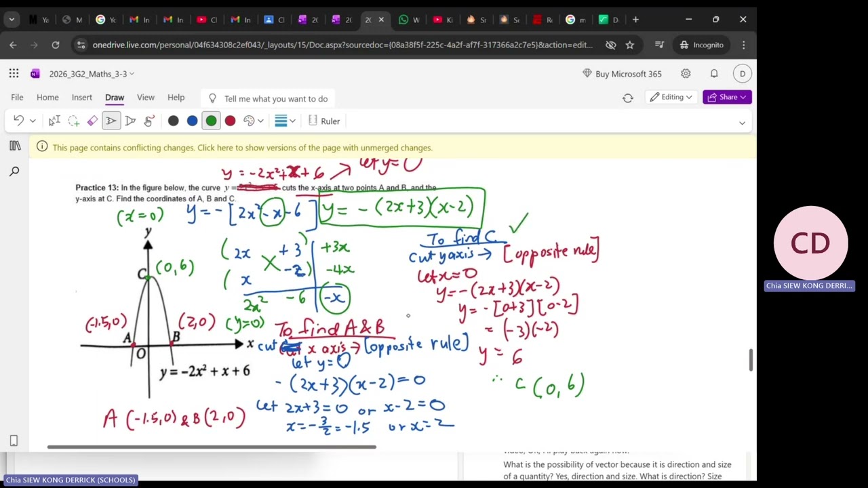Screen dimensions: 868x488
Task: Open the account avatar D
Action: click(x=743, y=74)
